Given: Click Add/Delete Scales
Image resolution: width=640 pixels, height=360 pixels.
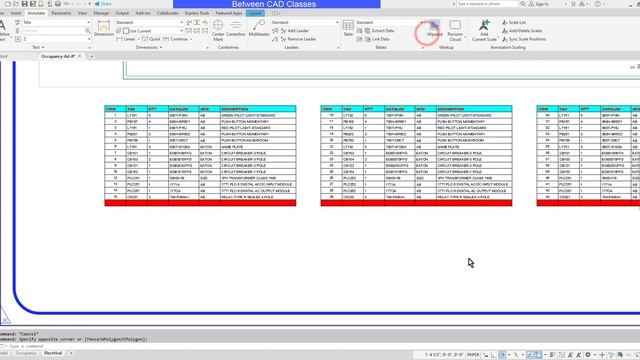Looking at the screenshot, I should point(522,31).
